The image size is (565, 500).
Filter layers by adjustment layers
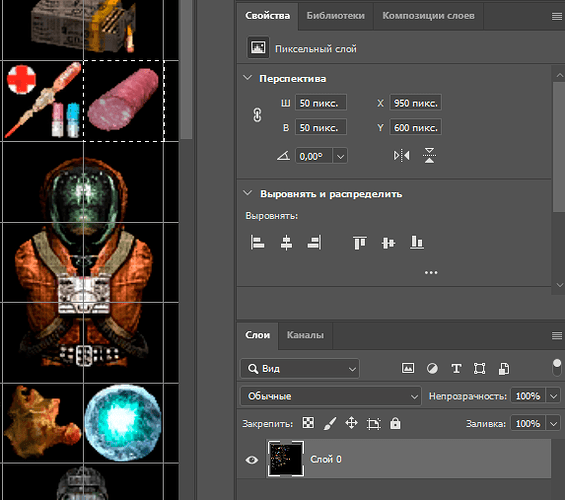pyautogui.click(x=432, y=368)
